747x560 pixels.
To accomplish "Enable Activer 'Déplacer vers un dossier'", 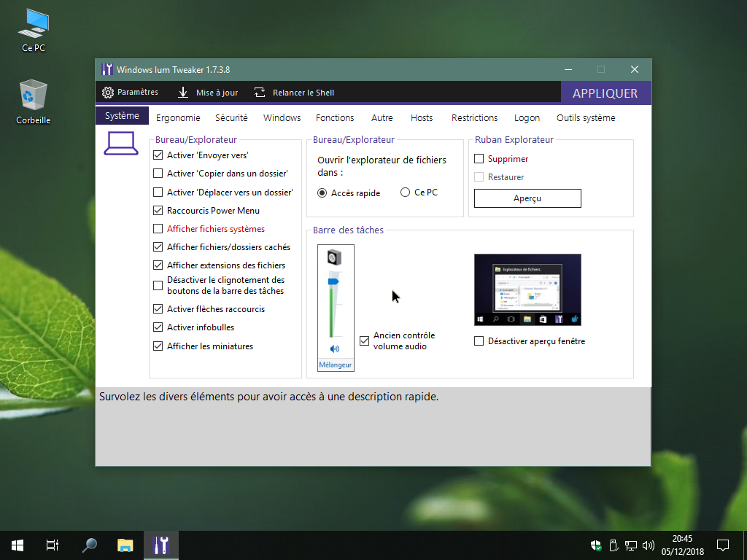I will pos(158,192).
